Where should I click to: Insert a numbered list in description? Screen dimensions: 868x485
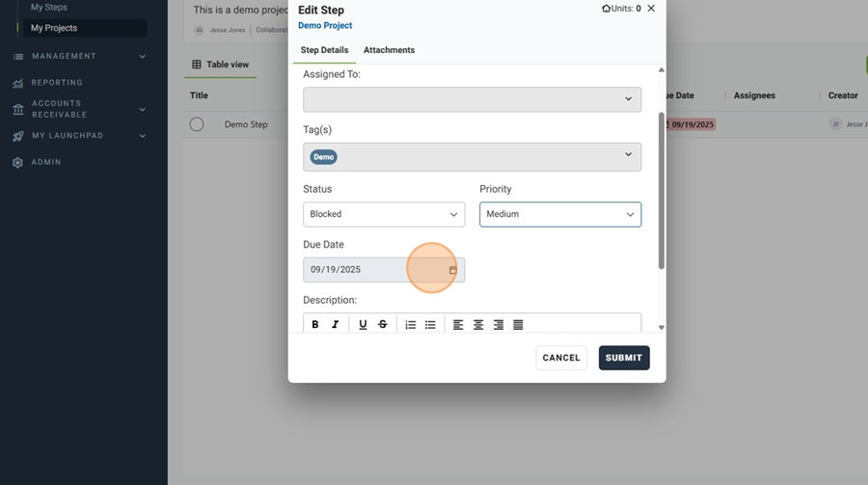[410, 324]
